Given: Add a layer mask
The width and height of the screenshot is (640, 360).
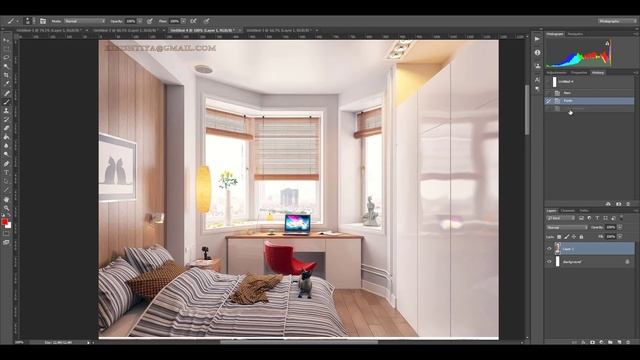Looking at the screenshot, I should (x=592, y=342).
